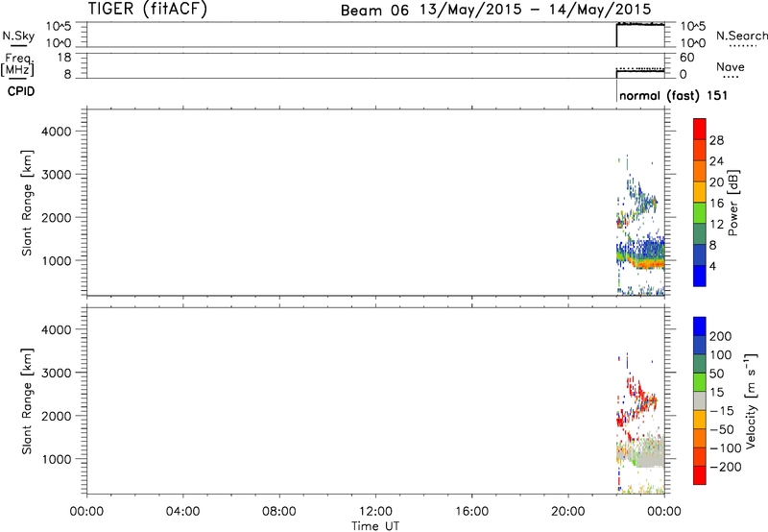Click the 100 label on Velocity color bar

click(x=721, y=354)
